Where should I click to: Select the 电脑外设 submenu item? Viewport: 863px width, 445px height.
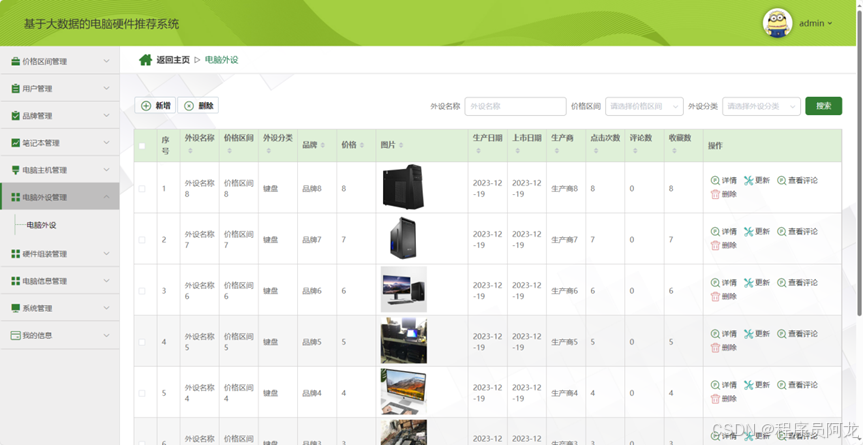41,226
